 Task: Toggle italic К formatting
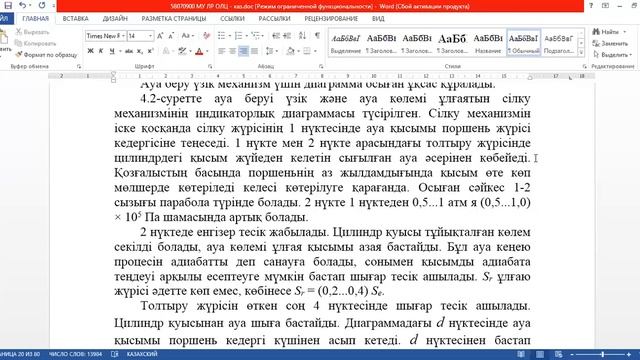click(x=101, y=51)
